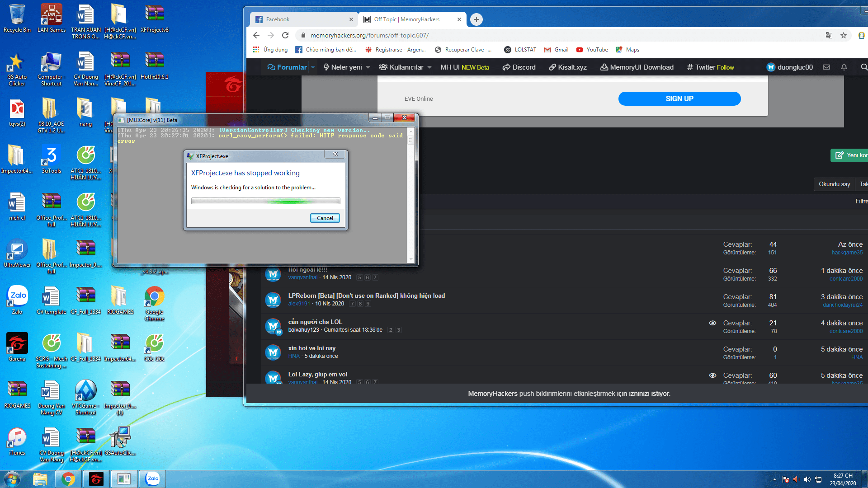Switch to Off Topic MemoryHackers tab
This screenshot has height=488, width=868.
[x=413, y=19]
